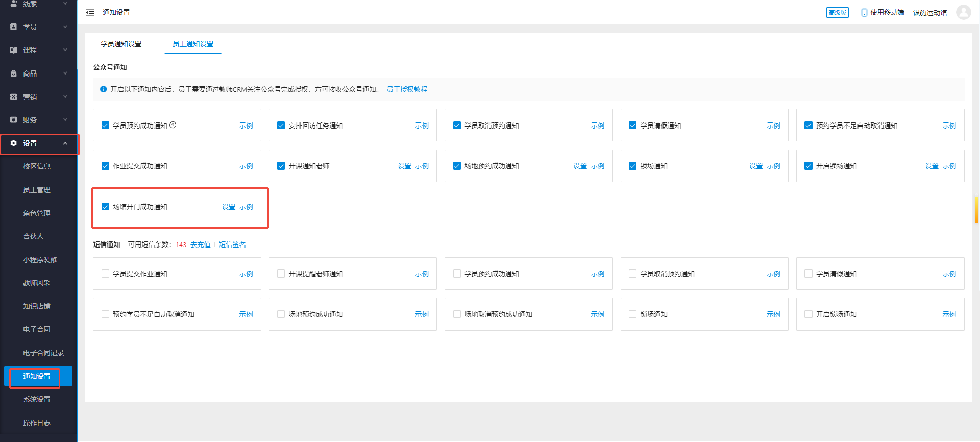This screenshot has height=442, width=980.
Task: Open 员工管理 menu item
Action: click(37, 190)
